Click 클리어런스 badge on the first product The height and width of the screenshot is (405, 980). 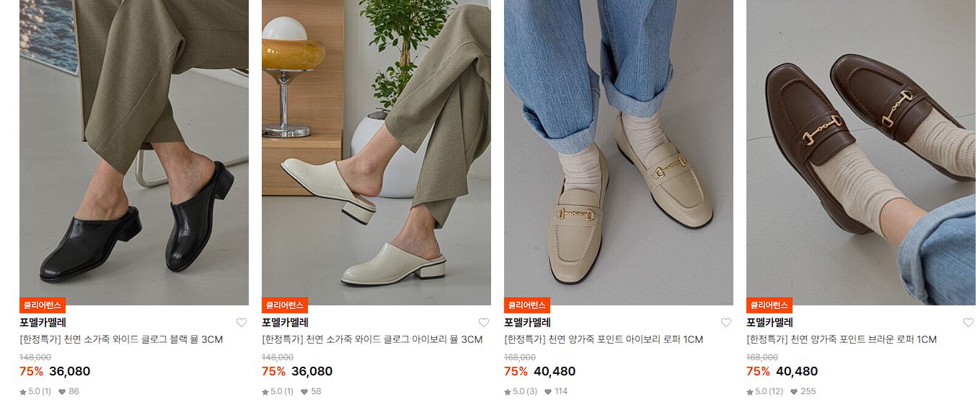(x=43, y=305)
